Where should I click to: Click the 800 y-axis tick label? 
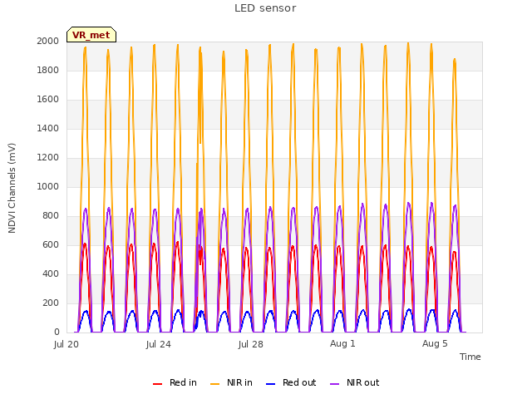51,216
